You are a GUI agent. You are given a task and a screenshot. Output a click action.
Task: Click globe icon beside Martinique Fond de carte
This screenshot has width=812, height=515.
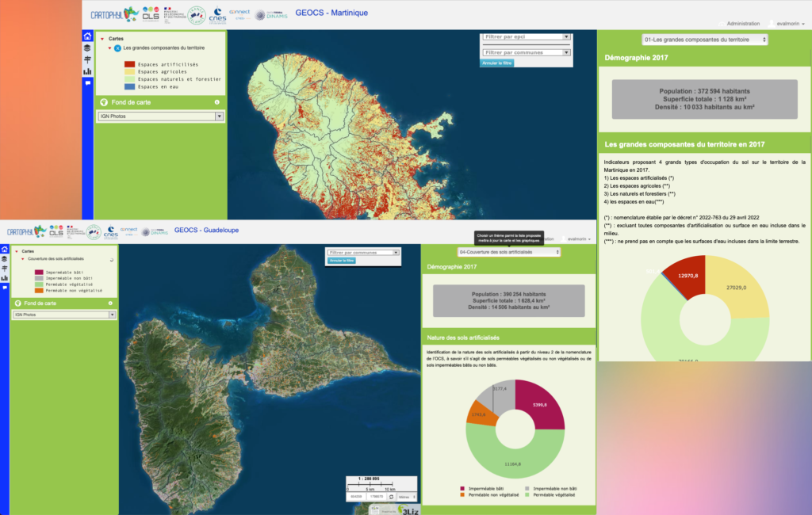(104, 102)
